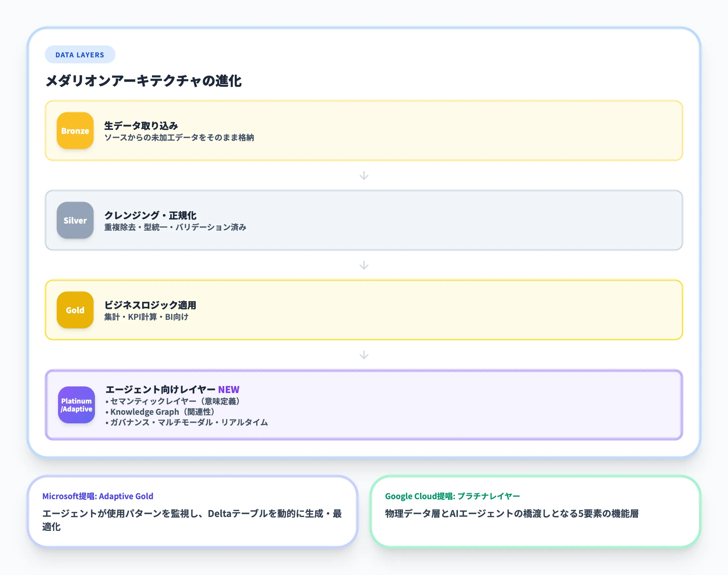Select the Bronze layer badge icon
Viewport: 728px width, 575px height.
[75, 131]
